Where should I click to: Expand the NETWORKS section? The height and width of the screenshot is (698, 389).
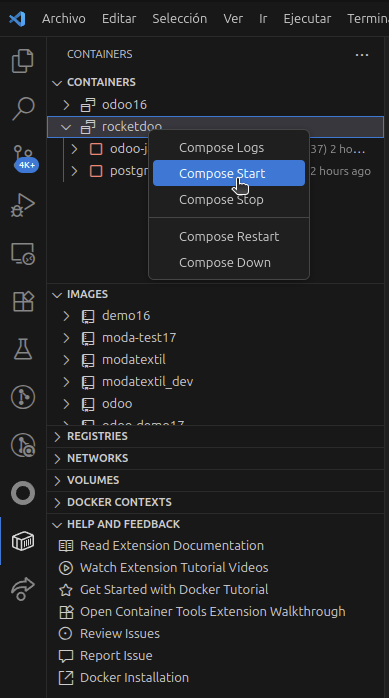pos(57,458)
